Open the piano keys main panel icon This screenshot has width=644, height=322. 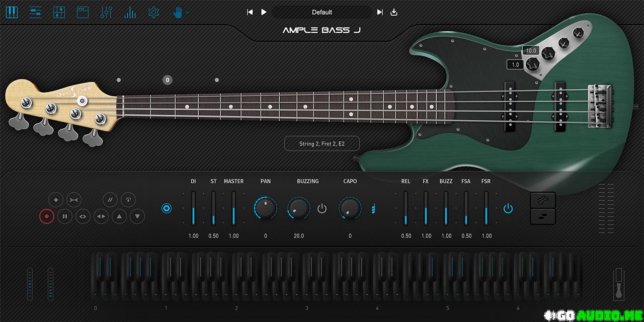[12, 12]
